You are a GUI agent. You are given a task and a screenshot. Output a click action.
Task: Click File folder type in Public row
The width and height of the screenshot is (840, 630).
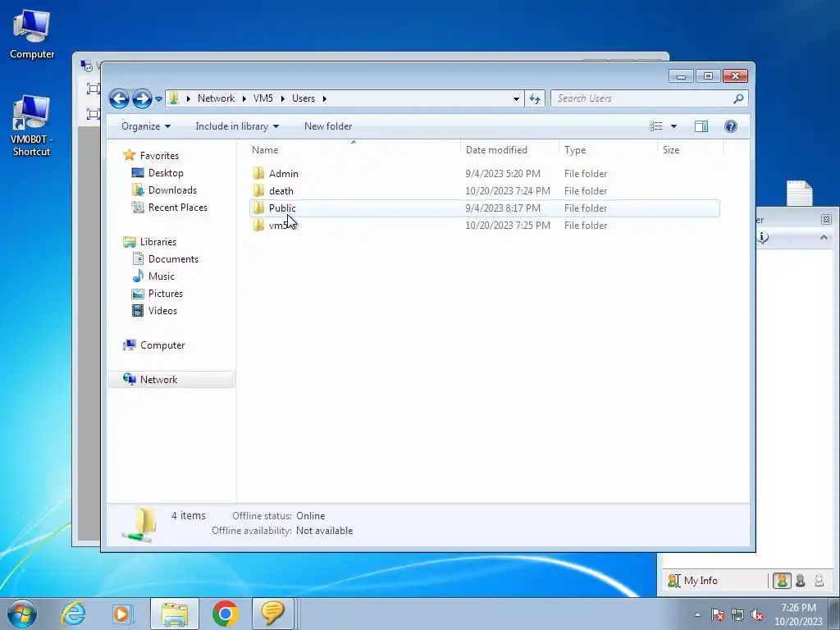(x=586, y=208)
